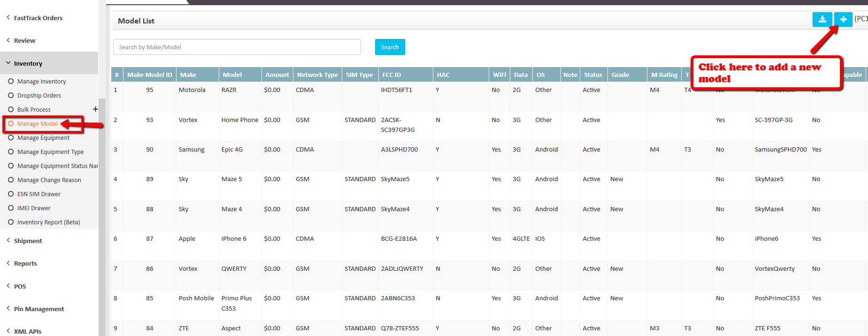The image size is (868, 336).
Task: Click the Status column header
Action: click(593, 75)
